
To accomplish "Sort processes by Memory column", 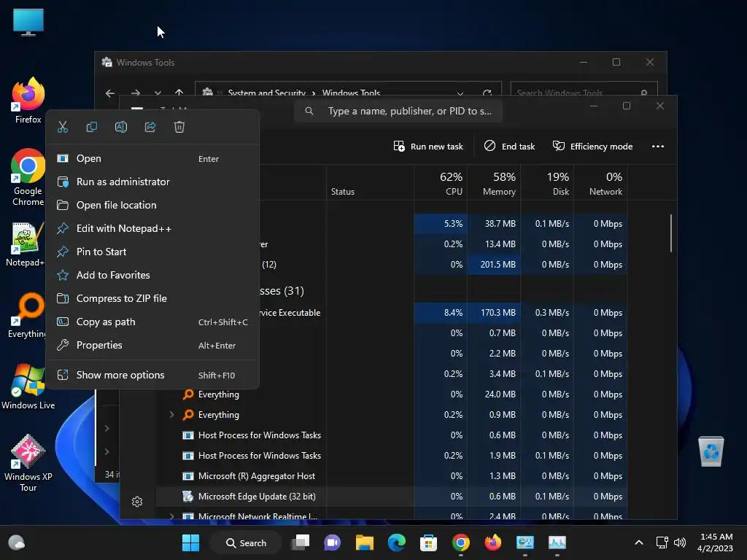I will point(494,183).
